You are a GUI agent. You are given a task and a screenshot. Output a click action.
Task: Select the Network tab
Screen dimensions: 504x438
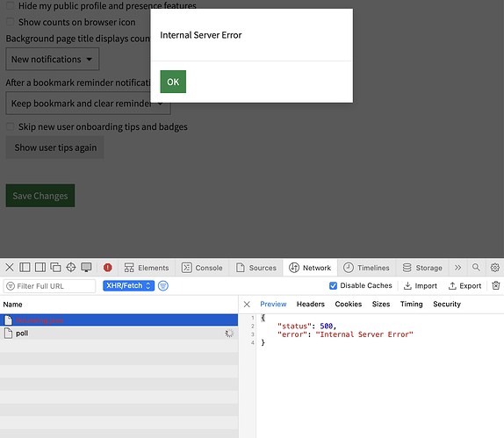pos(310,268)
